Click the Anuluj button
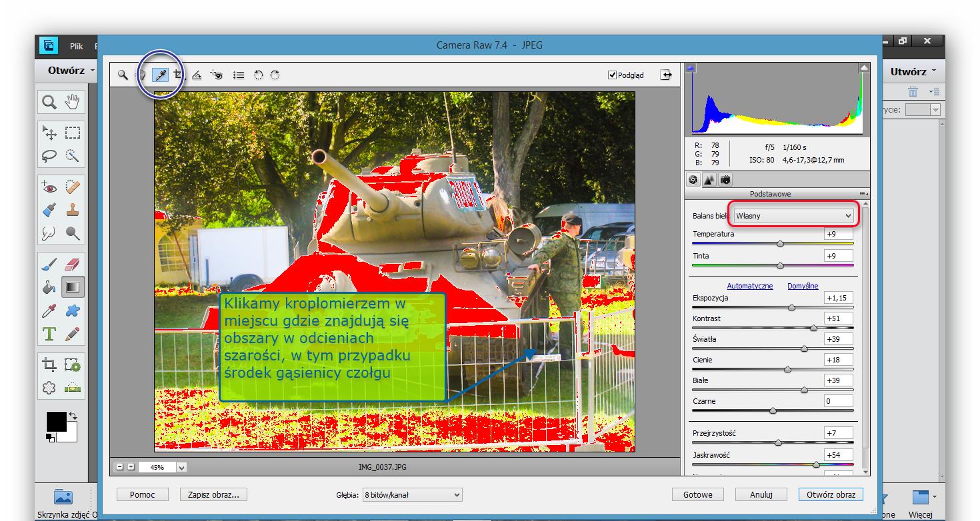 tap(761, 495)
